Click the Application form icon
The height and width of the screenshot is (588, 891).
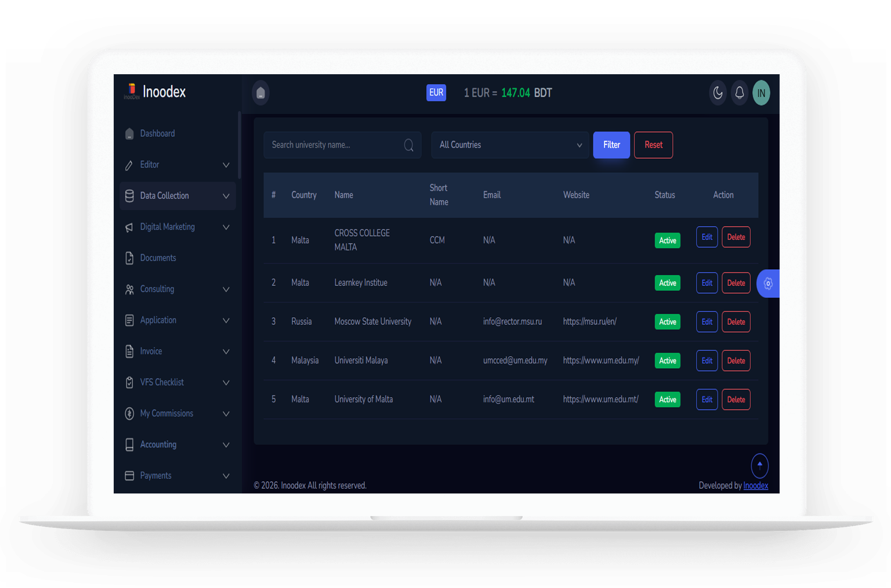pyautogui.click(x=129, y=320)
